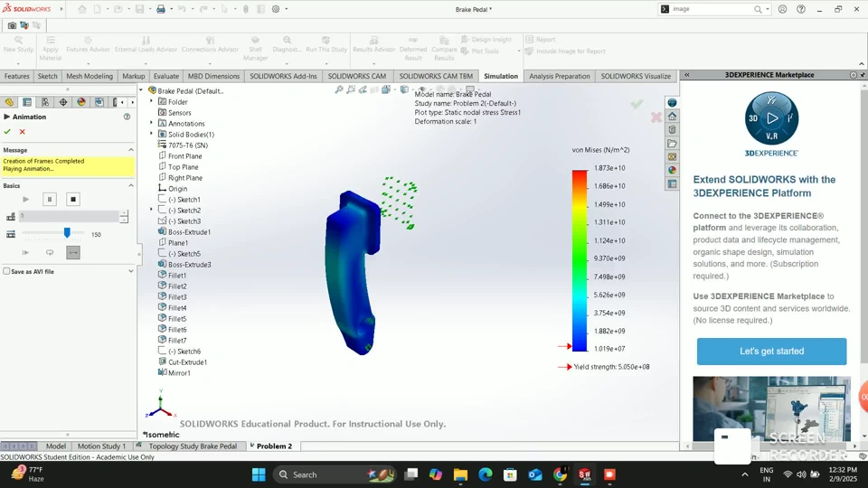Collapse the 3DEXPERIENCE Marketplace pane arrows
The image size is (868, 488).
(687, 75)
